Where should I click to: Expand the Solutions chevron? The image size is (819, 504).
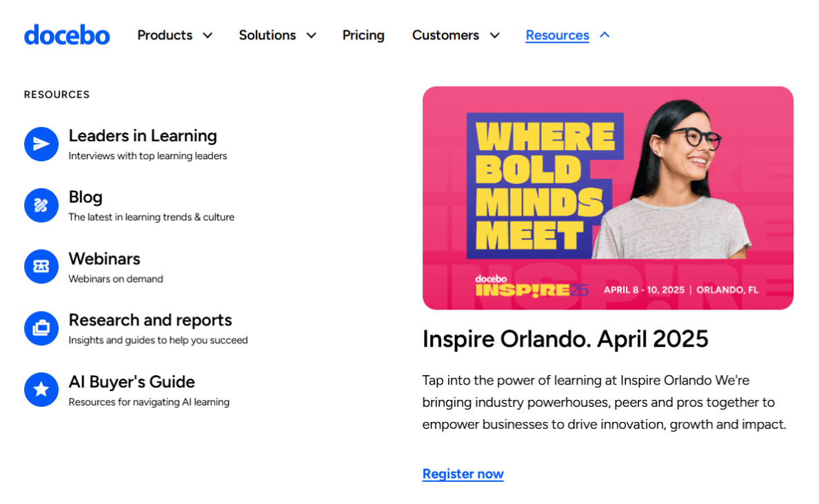312,36
